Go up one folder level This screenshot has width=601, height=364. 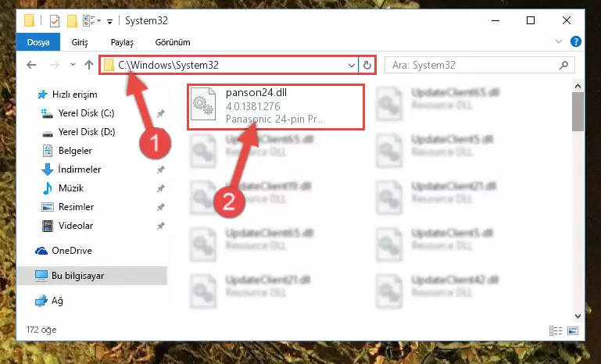point(89,65)
